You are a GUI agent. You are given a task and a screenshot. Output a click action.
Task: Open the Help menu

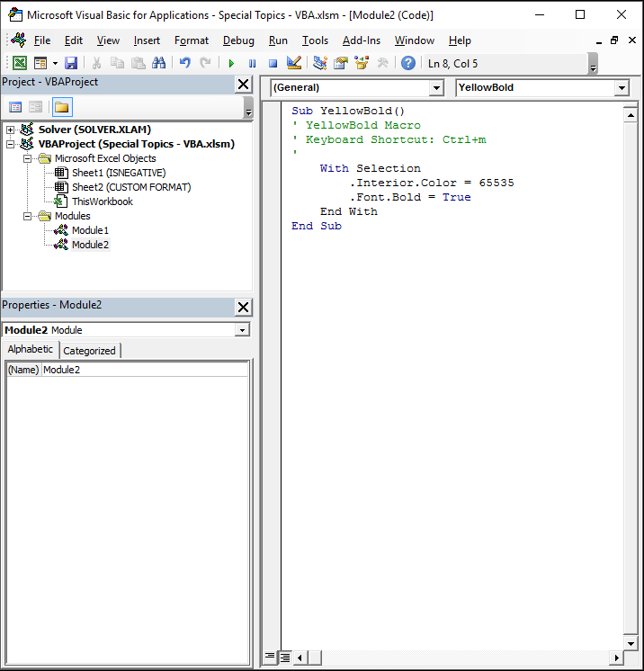point(460,40)
